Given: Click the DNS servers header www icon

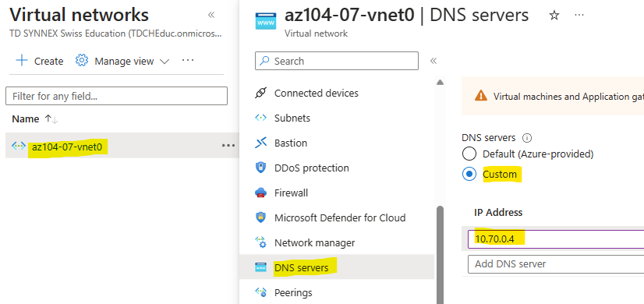Looking at the screenshot, I should [266, 20].
